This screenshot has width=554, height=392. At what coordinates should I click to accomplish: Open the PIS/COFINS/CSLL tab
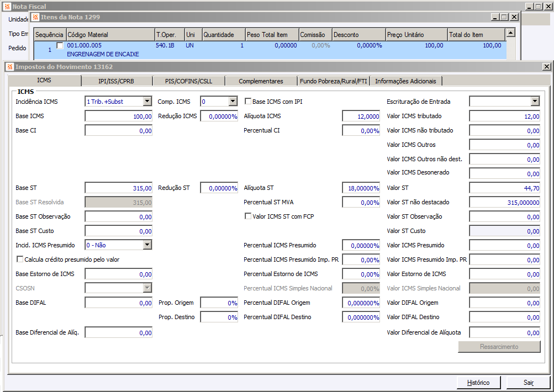tap(188, 81)
